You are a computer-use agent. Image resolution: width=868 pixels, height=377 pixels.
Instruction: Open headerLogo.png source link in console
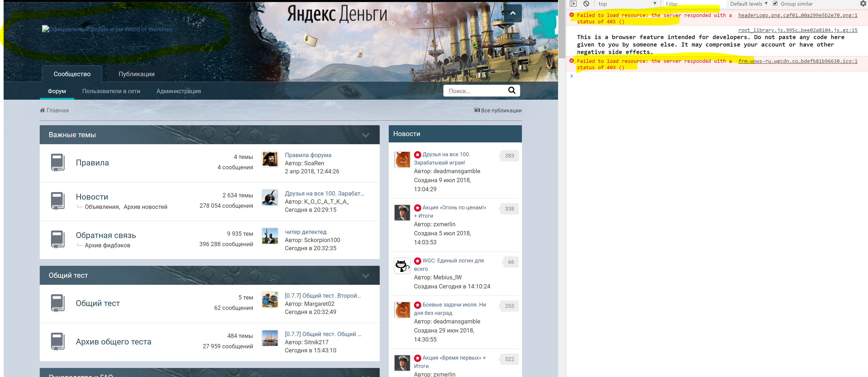798,15
